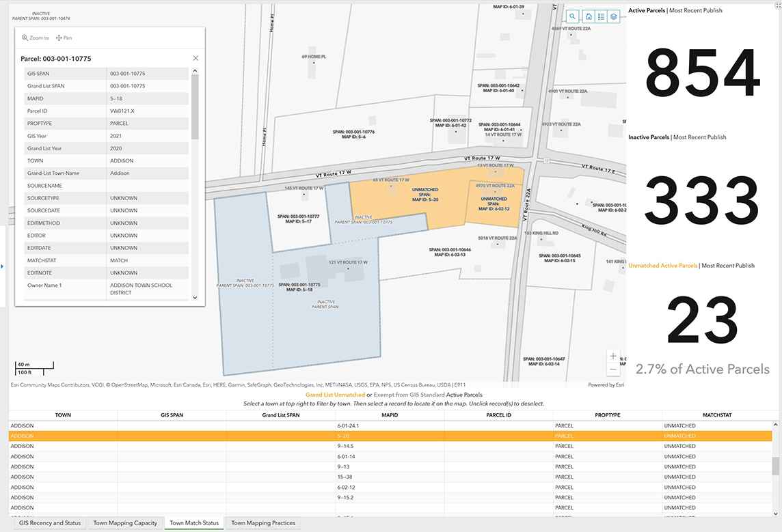
Task: Click map parcel labeled MAP ID 6-02-14
Action: 543,361
